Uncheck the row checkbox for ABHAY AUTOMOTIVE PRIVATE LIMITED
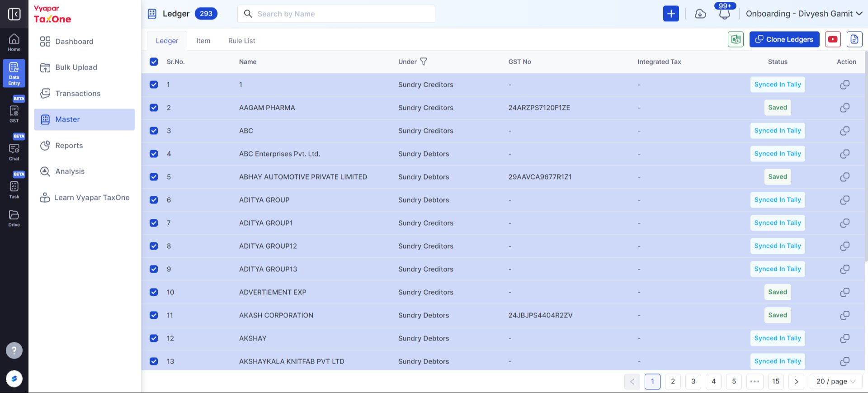868x393 pixels. 154,177
